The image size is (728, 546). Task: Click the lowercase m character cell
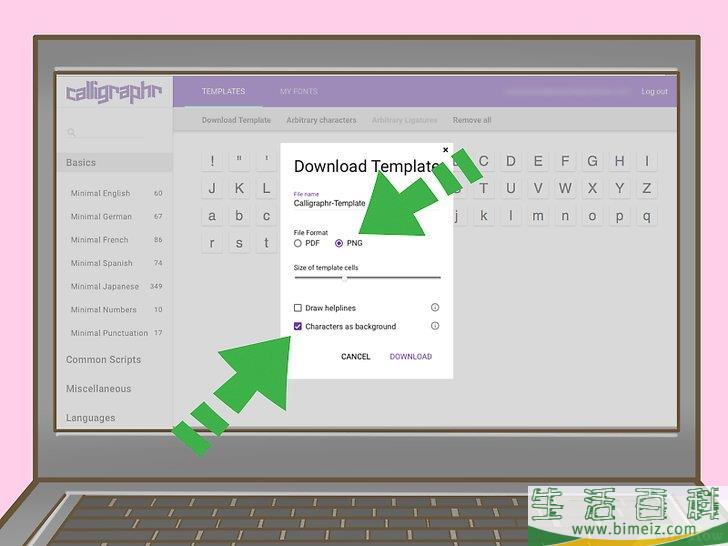click(538, 216)
